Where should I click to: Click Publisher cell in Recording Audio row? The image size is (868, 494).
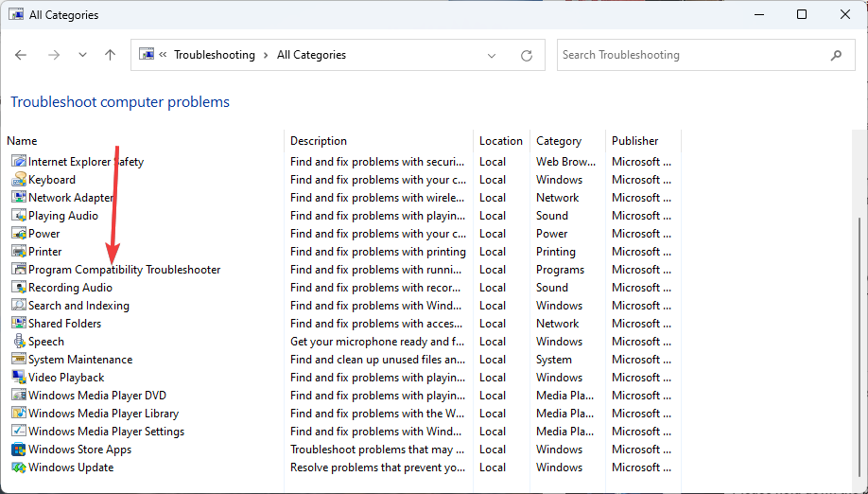point(641,288)
